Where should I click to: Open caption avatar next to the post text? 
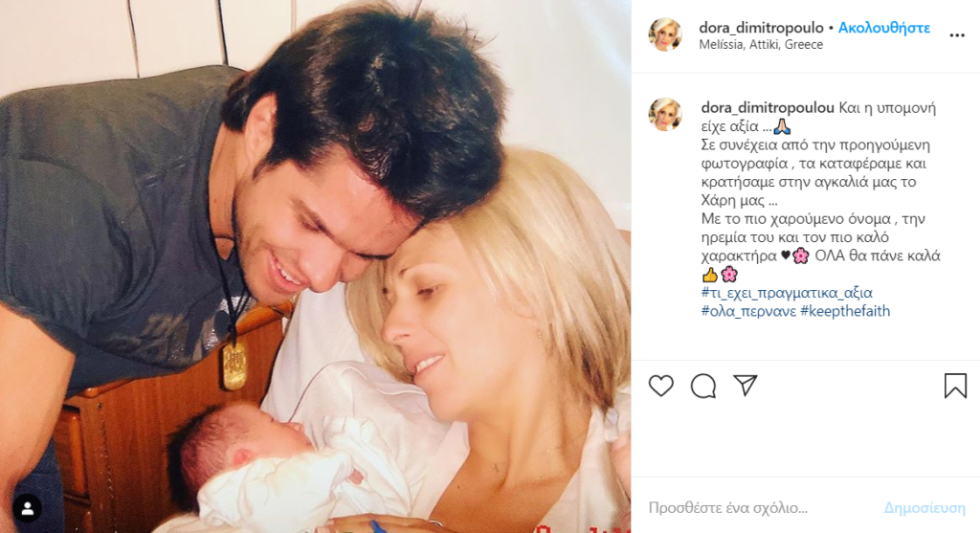[665, 114]
